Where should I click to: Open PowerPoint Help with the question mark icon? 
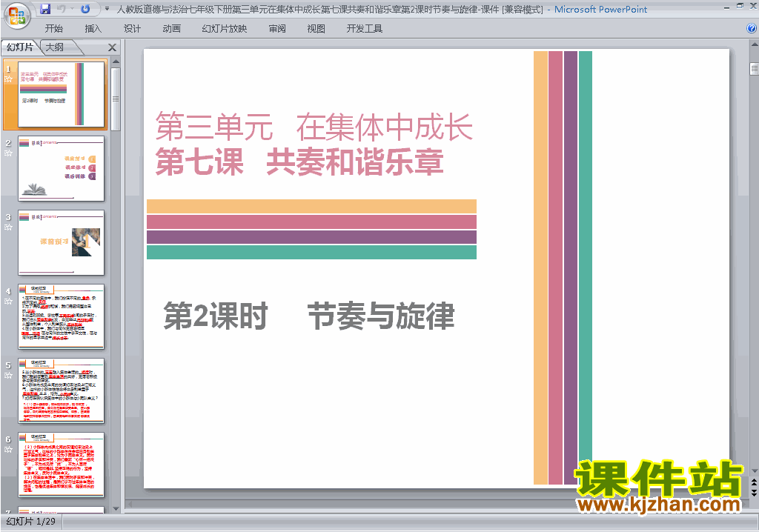point(752,29)
